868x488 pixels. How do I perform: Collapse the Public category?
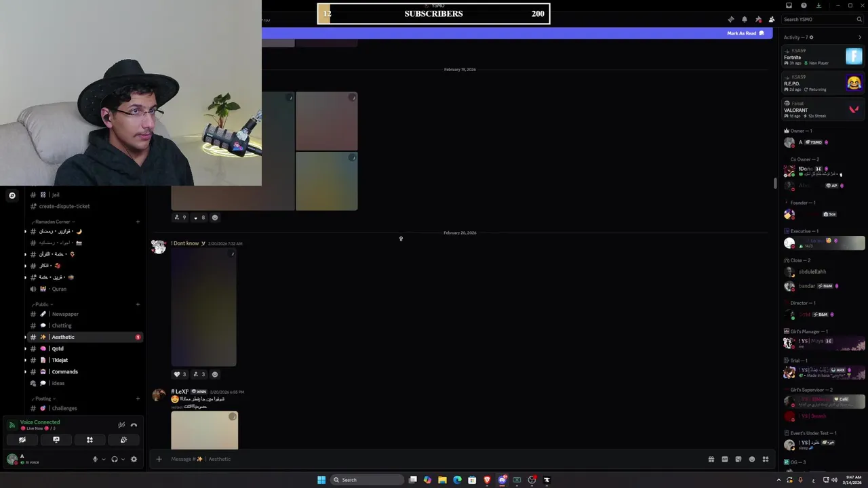coord(42,304)
